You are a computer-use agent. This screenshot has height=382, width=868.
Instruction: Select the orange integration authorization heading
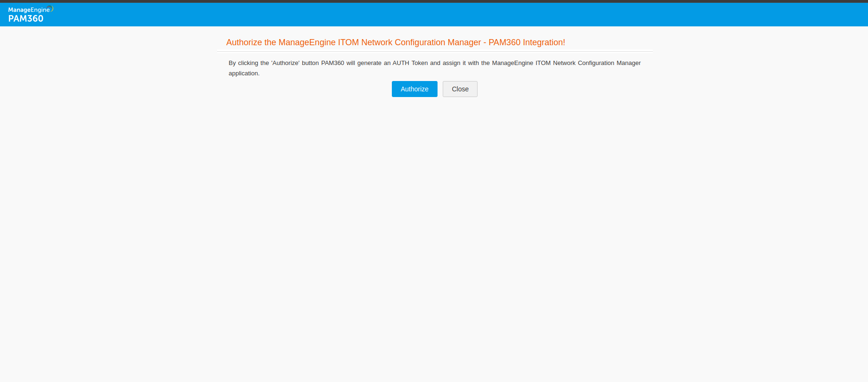396,42
